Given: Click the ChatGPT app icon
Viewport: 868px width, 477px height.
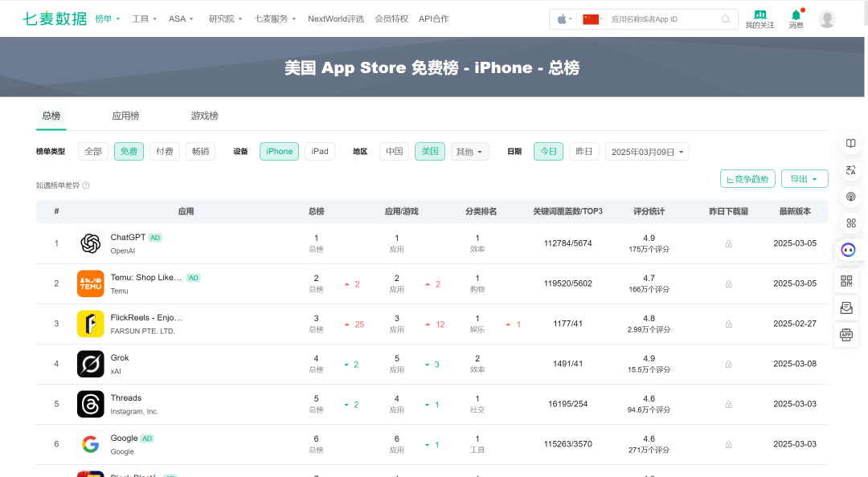Looking at the screenshot, I should click(90, 243).
